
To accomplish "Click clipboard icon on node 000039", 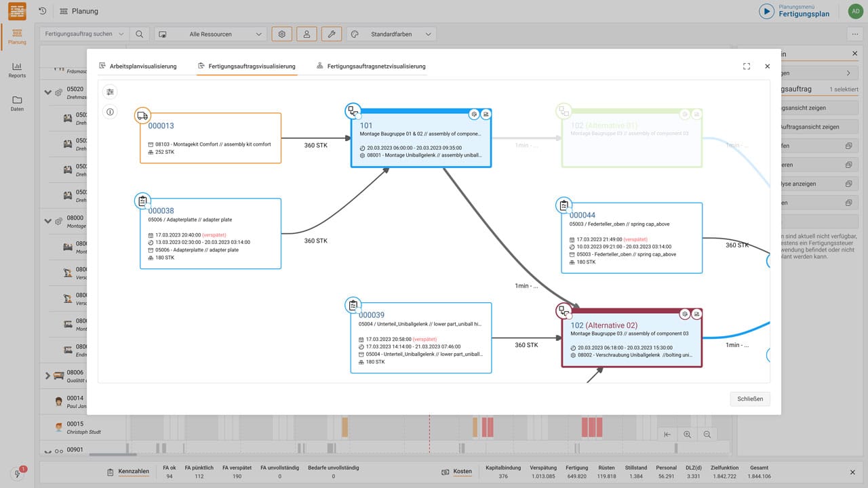I will tap(353, 305).
